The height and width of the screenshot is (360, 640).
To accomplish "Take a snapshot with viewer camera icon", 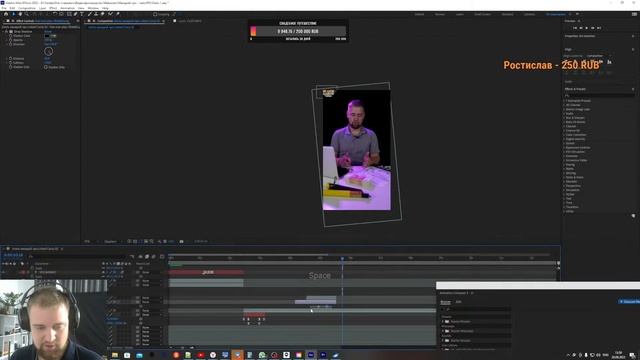I will coord(182,242).
